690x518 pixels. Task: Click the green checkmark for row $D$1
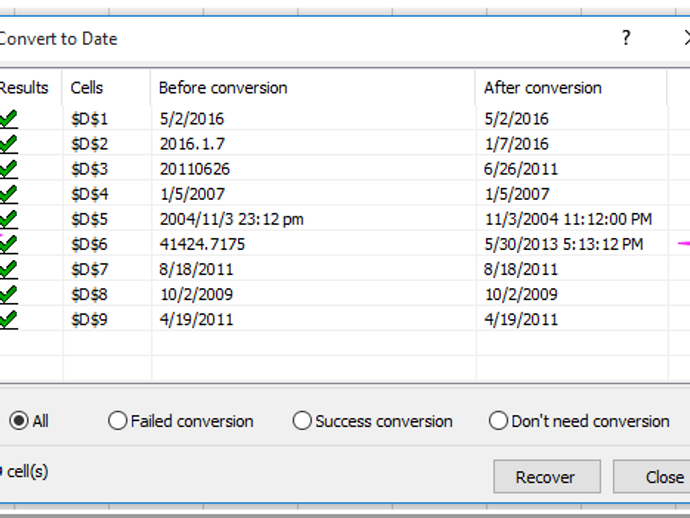8,119
